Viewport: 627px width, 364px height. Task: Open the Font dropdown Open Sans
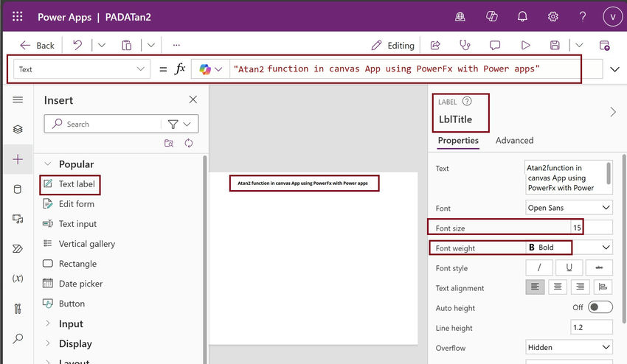pos(569,208)
